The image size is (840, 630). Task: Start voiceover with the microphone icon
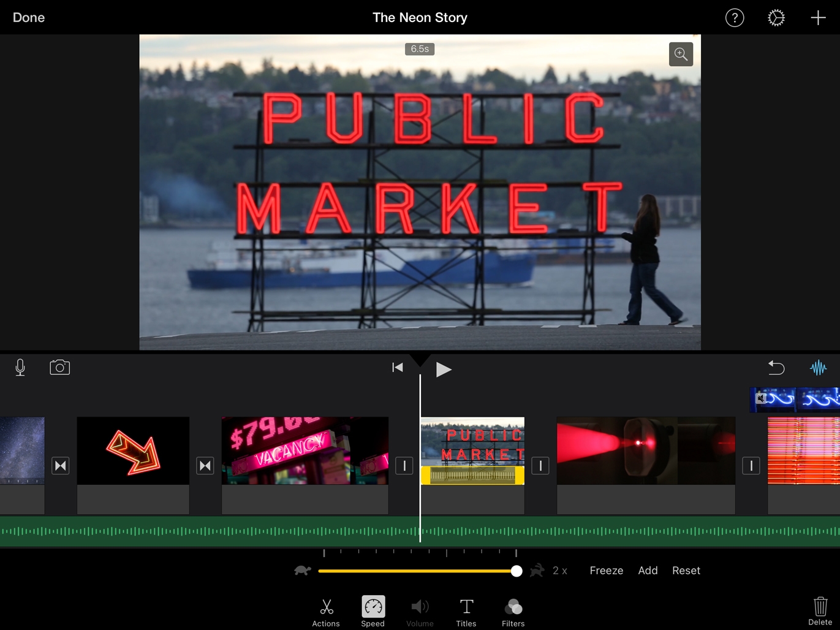coord(20,367)
